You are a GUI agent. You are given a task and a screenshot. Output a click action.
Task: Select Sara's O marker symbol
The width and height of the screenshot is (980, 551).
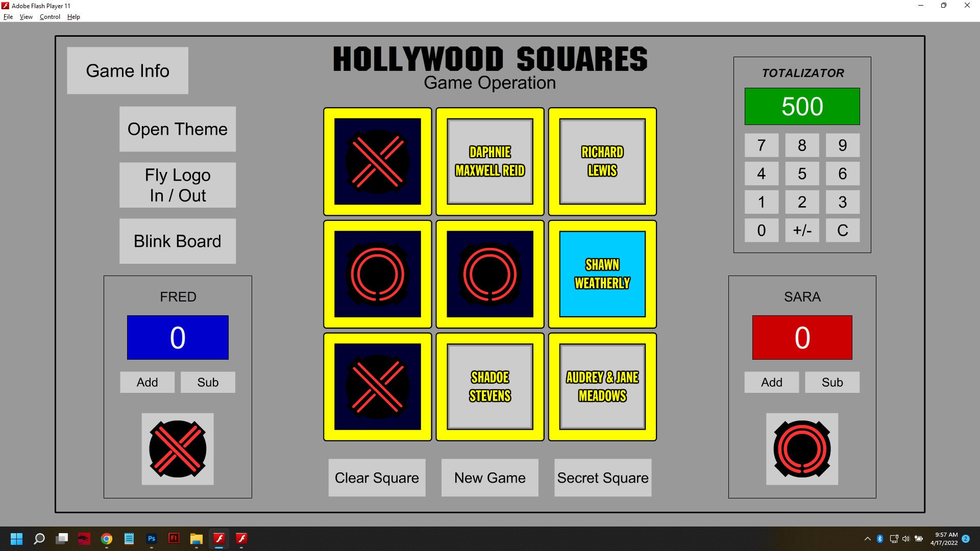tap(802, 449)
